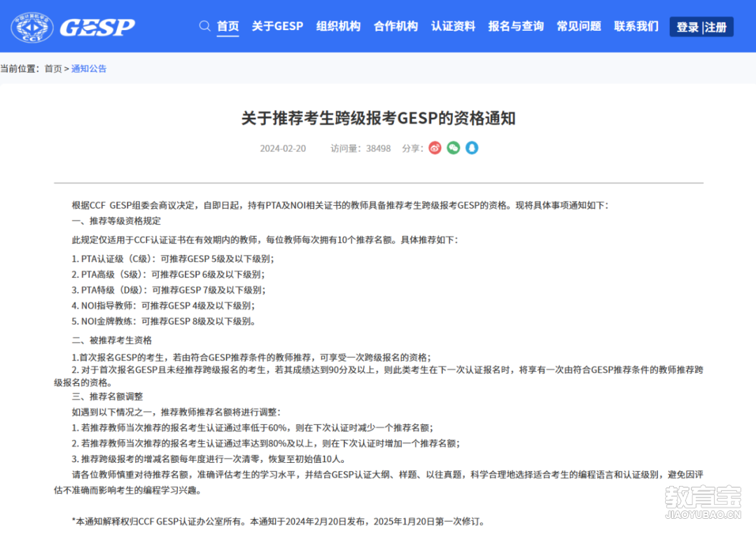The width and height of the screenshot is (756, 535).
Task: Click the 注册 register button
Action: (x=716, y=27)
